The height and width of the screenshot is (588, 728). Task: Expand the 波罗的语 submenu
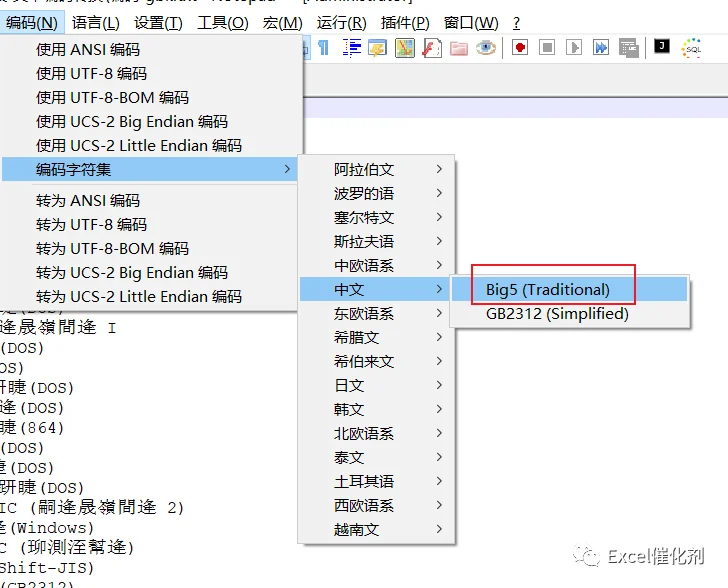click(x=376, y=194)
